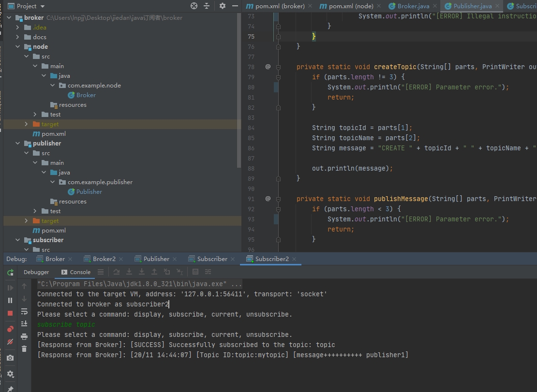Close the Broker2 debug tab

(x=121, y=259)
